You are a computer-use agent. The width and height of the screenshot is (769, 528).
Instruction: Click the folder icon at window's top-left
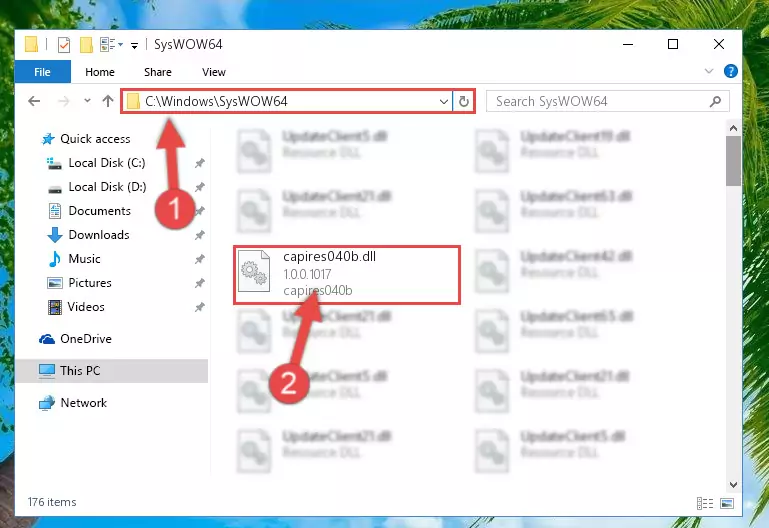[x=31, y=45]
